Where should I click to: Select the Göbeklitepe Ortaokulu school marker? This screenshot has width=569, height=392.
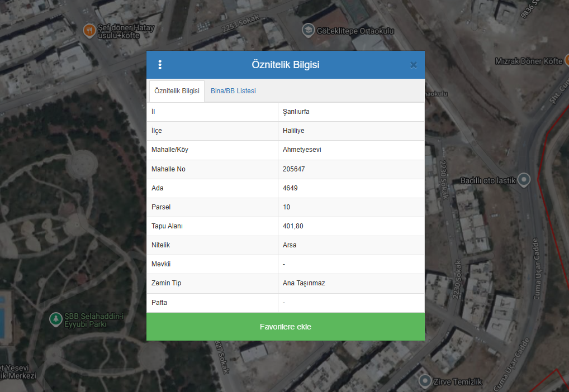307,30
